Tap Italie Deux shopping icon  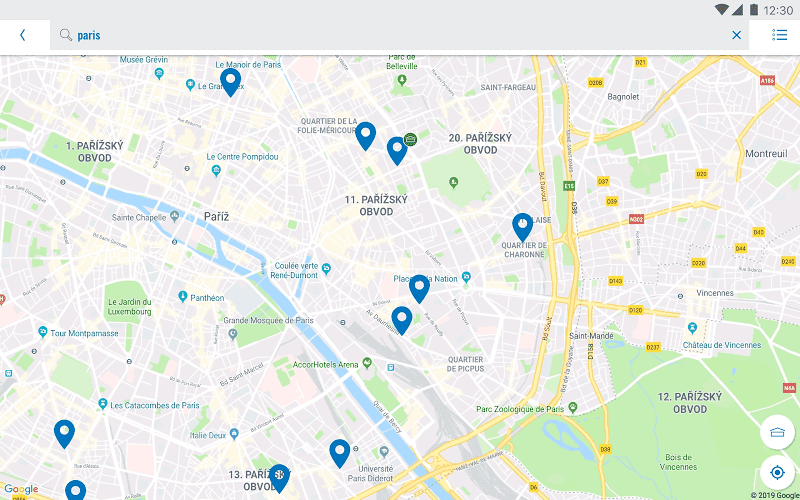(234, 434)
